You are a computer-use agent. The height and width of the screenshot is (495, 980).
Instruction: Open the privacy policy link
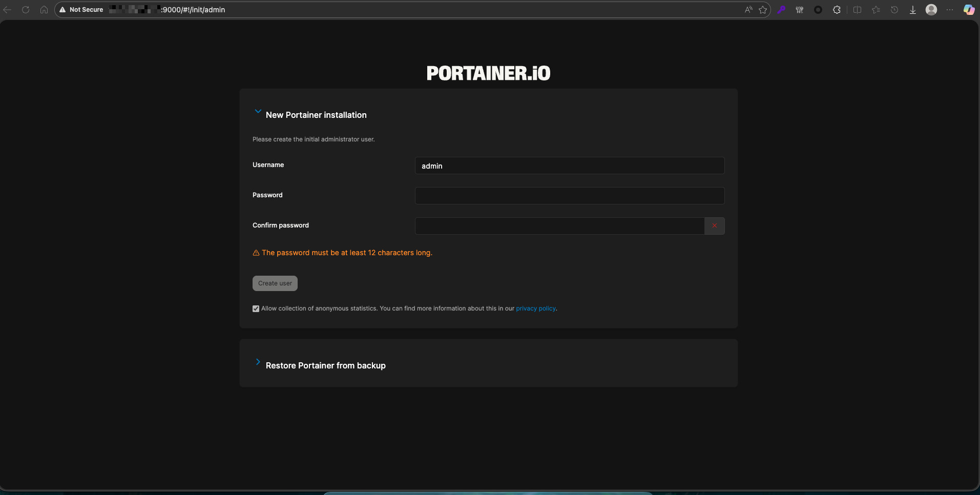[535, 308]
